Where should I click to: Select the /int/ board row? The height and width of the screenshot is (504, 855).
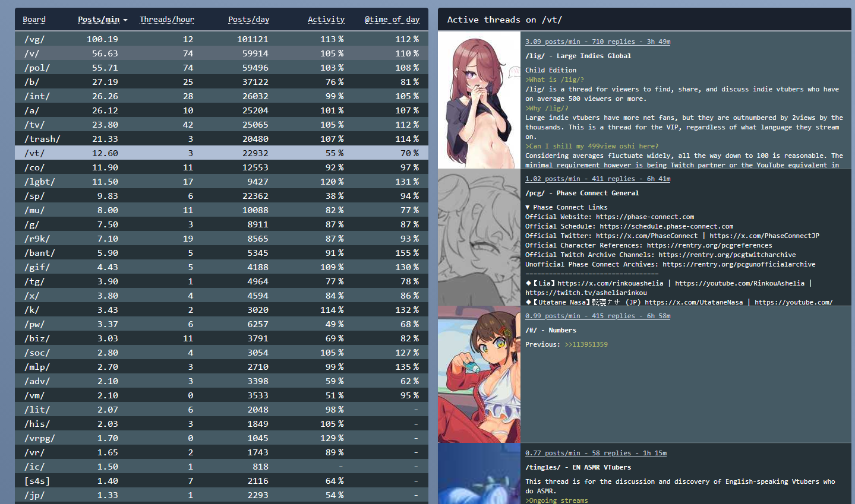pos(222,96)
